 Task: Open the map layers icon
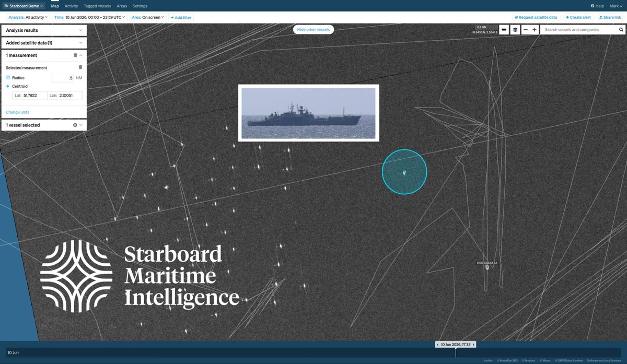pos(515,30)
